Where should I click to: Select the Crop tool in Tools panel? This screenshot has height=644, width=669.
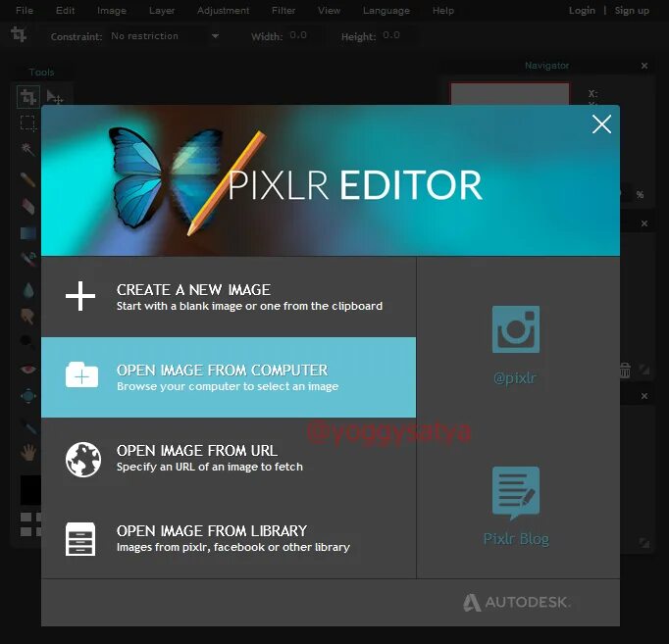click(x=28, y=97)
